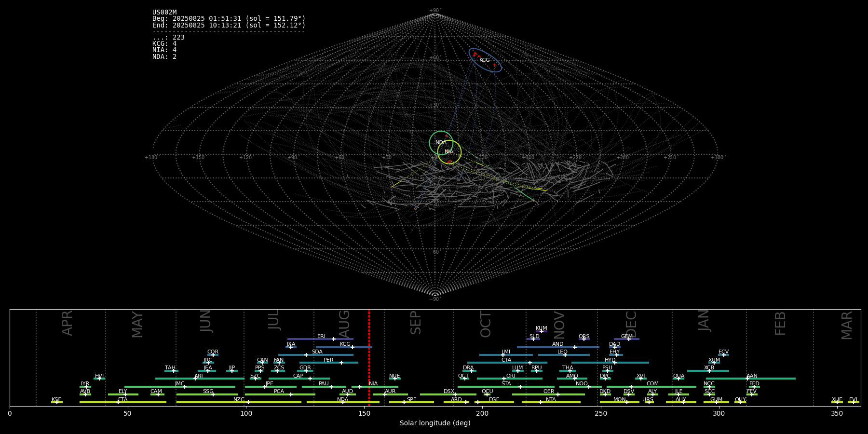Click the APR month label in timeline
This screenshot has width=868, height=434.
coord(67,323)
